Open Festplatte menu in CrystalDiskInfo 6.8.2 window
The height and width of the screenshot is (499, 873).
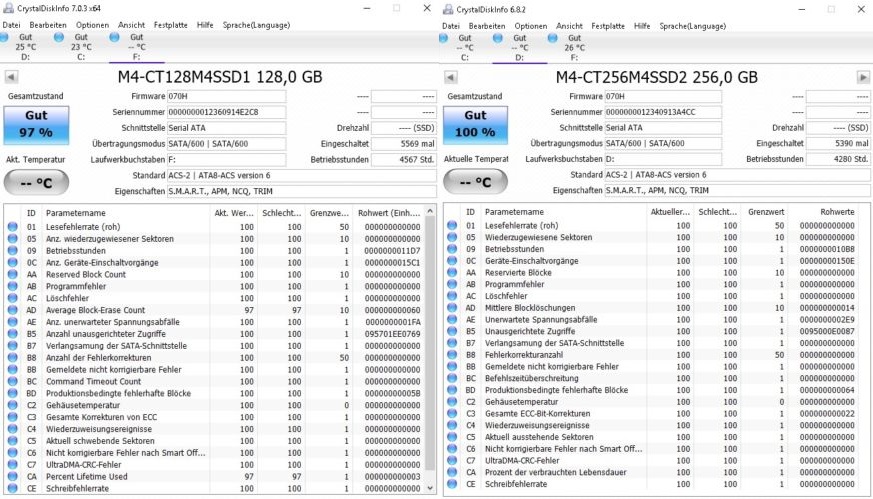tap(608, 26)
